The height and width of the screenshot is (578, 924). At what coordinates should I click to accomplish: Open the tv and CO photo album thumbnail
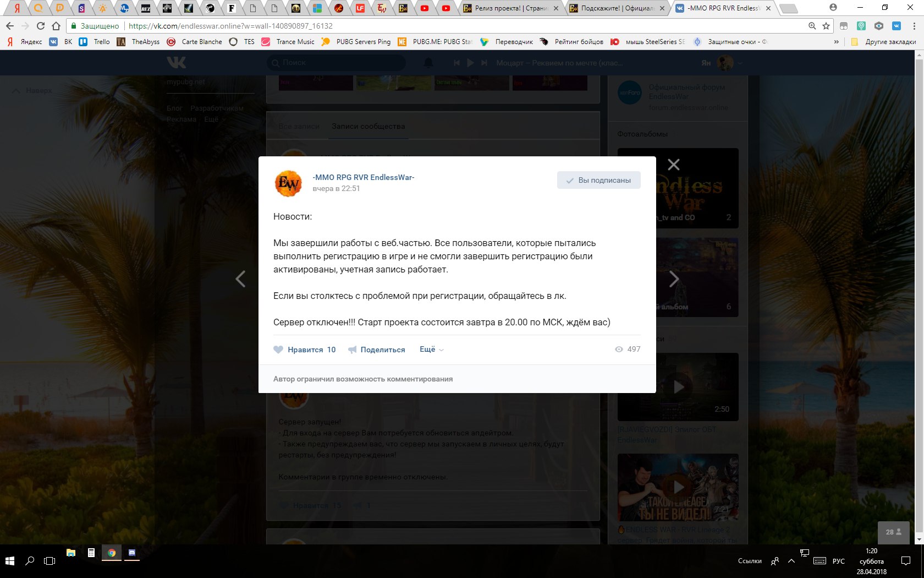[x=678, y=188]
